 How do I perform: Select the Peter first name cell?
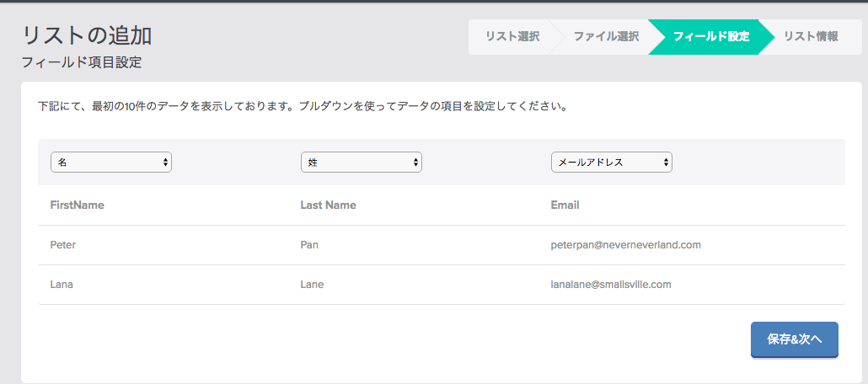tap(62, 244)
